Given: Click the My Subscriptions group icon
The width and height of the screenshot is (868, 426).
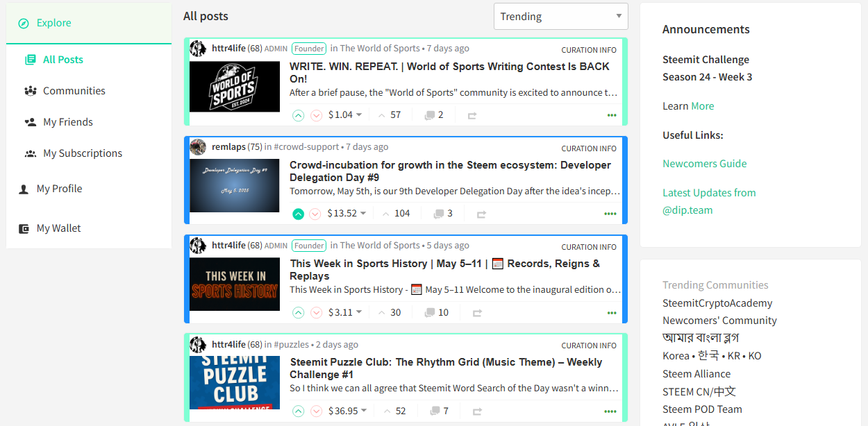Looking at the screenshot, I should coord(31,153).
